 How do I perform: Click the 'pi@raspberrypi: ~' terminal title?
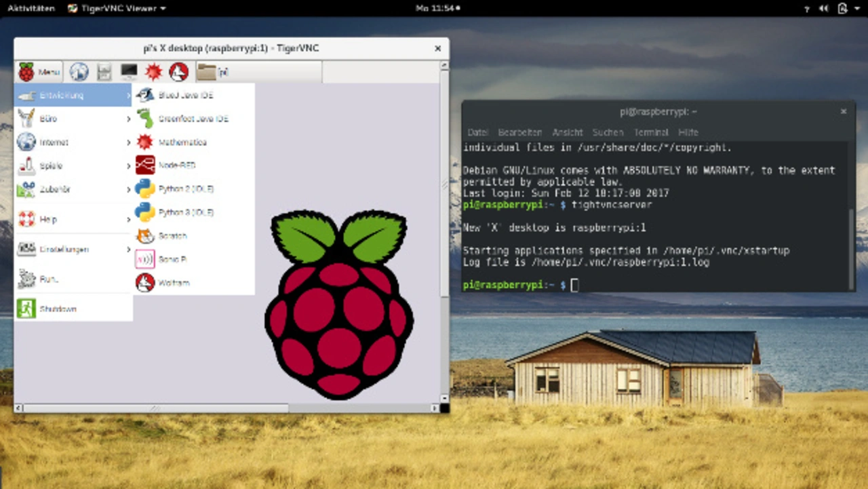(658, 112)
